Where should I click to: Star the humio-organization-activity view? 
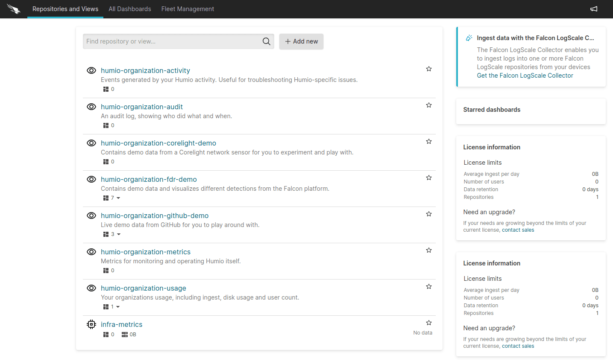428,69
